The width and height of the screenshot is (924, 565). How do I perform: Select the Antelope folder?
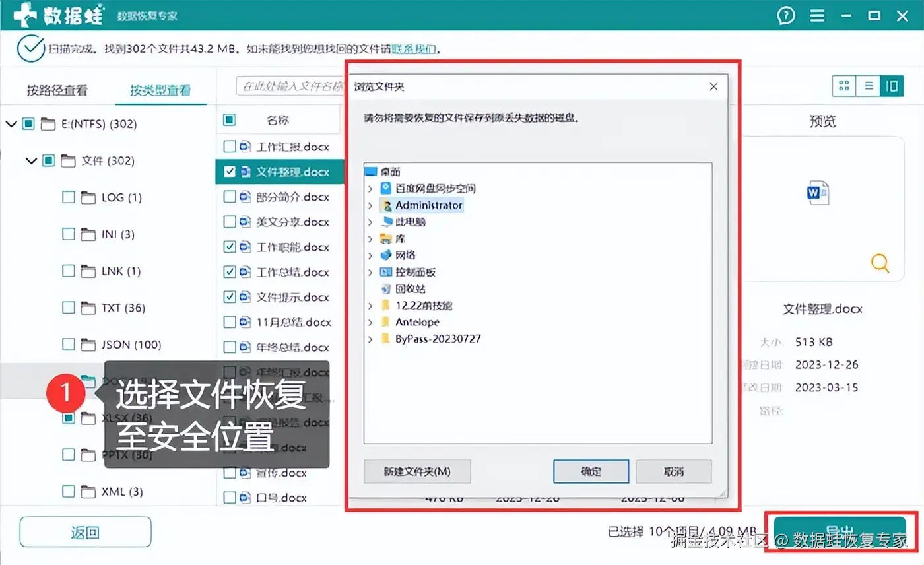click(417, 322)
